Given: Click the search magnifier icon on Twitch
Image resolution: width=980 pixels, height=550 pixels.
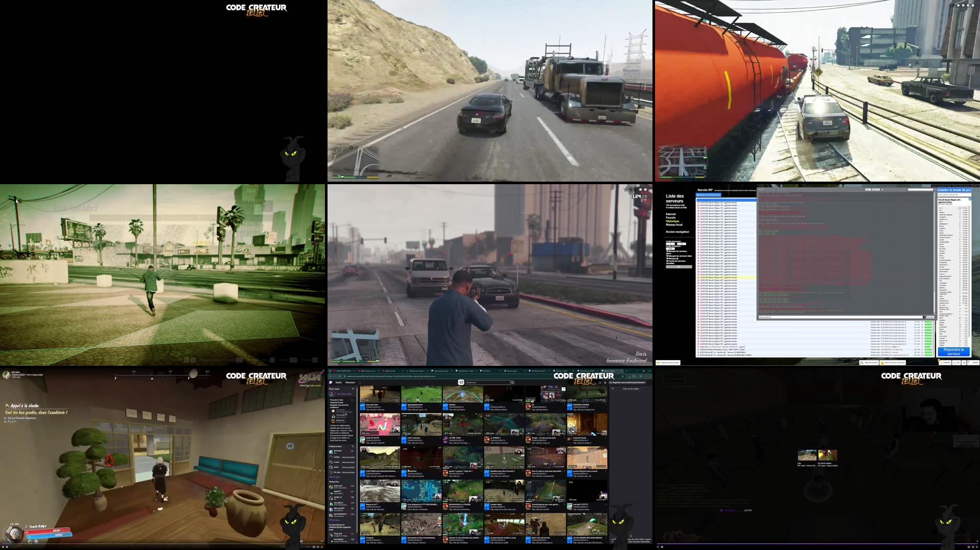Looking at the screenshot, I should click(x=513, y=383).
